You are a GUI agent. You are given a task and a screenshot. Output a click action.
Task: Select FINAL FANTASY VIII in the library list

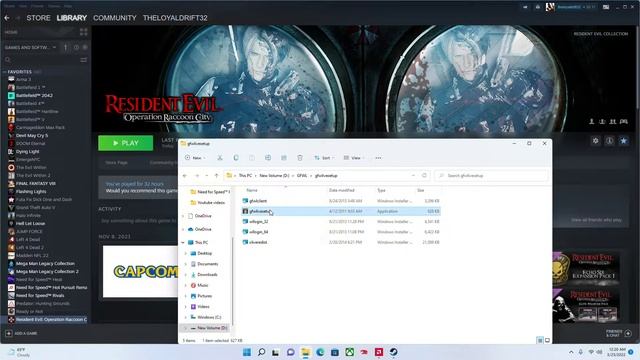point(36,184)
